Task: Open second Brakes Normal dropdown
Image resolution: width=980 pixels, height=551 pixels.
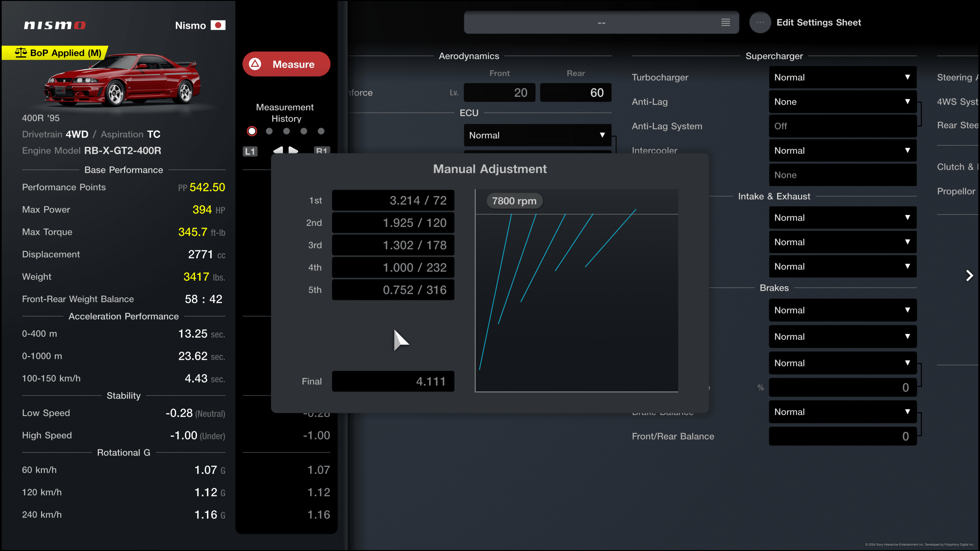Action: pyautogui.click(x=843, y=336)
